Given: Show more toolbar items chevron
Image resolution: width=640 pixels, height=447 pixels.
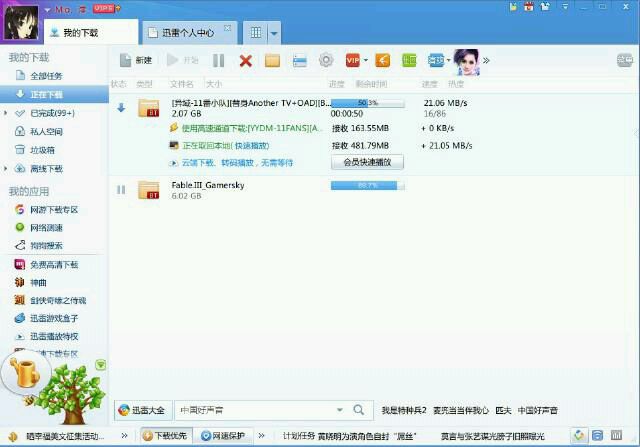Looking at the screenshot, I should (x=486, y=60).
